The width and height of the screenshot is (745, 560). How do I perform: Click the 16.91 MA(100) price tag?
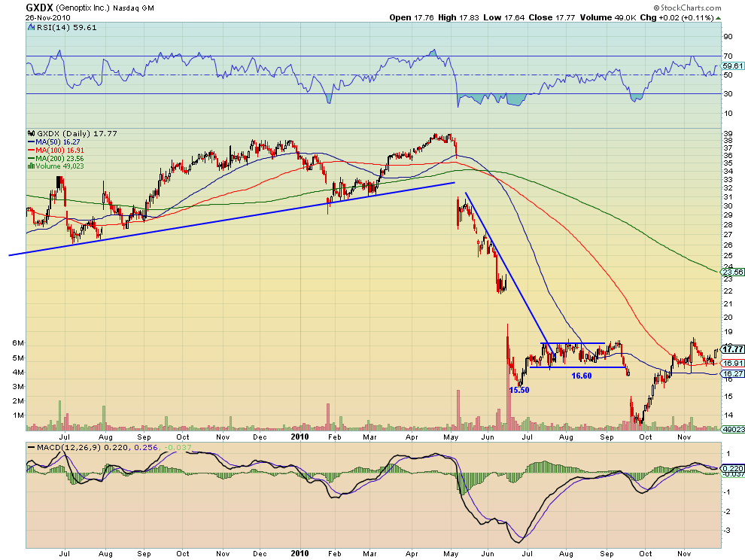[733, 364]
